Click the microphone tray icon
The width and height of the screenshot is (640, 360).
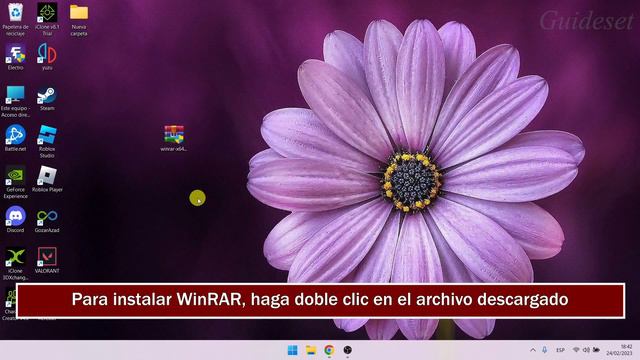[x=544, y=350]
